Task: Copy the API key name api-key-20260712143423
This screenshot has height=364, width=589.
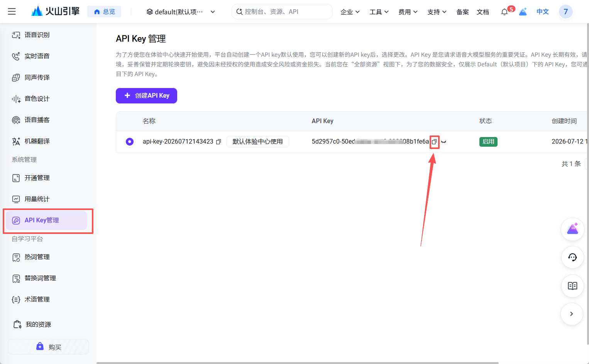Action: (x=218, y=142)
